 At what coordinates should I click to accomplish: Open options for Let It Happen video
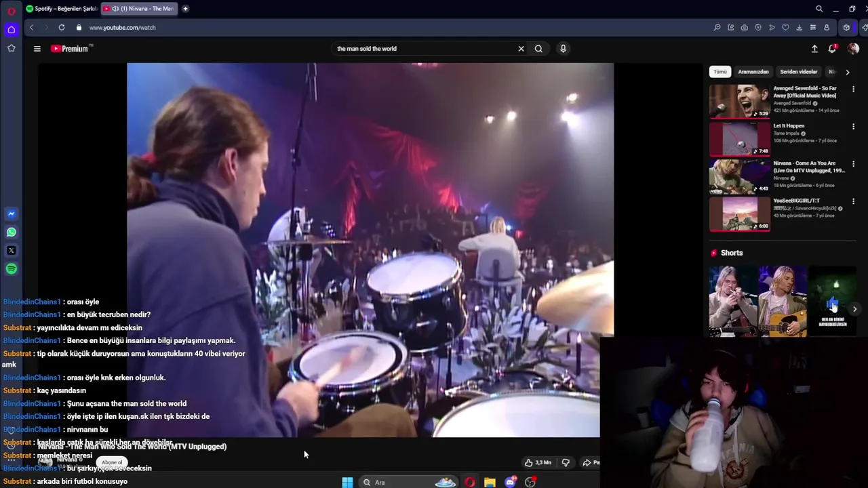pyautogui.click(x=853, y=127)
